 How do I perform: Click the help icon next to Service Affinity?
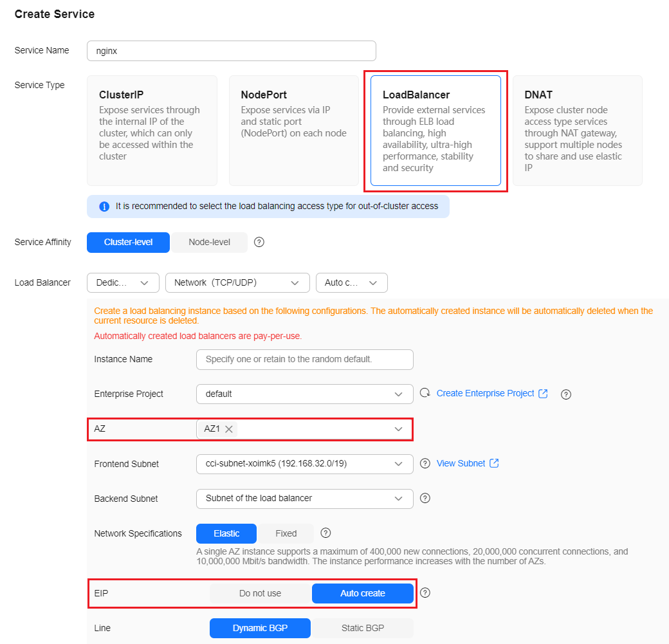tap(259, 242)
